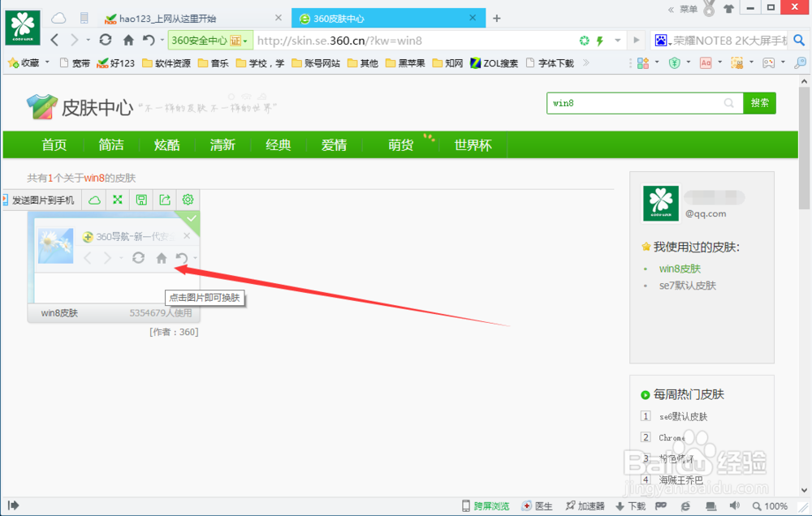Click the browser back arrow
This screenshot has width=812, height=516.
[x=54, y=40]
